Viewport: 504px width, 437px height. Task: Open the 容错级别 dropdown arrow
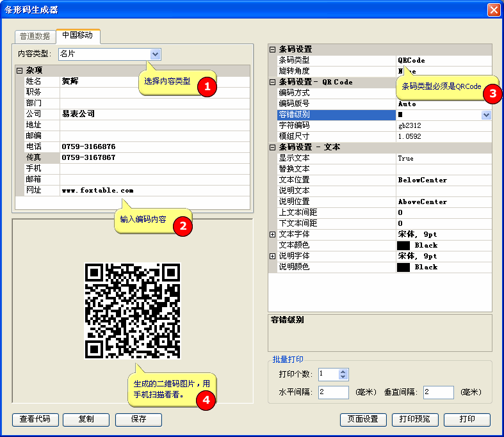pyautogui.click(x=486, y=115)
